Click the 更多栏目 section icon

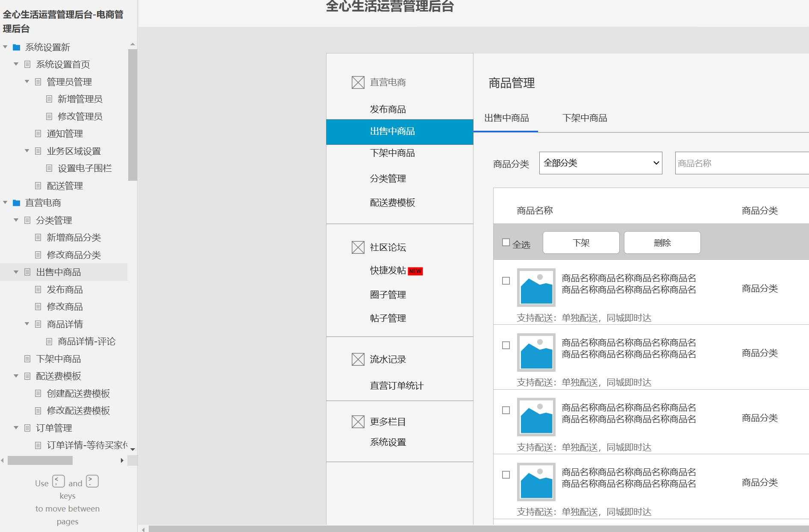point(357,421)
